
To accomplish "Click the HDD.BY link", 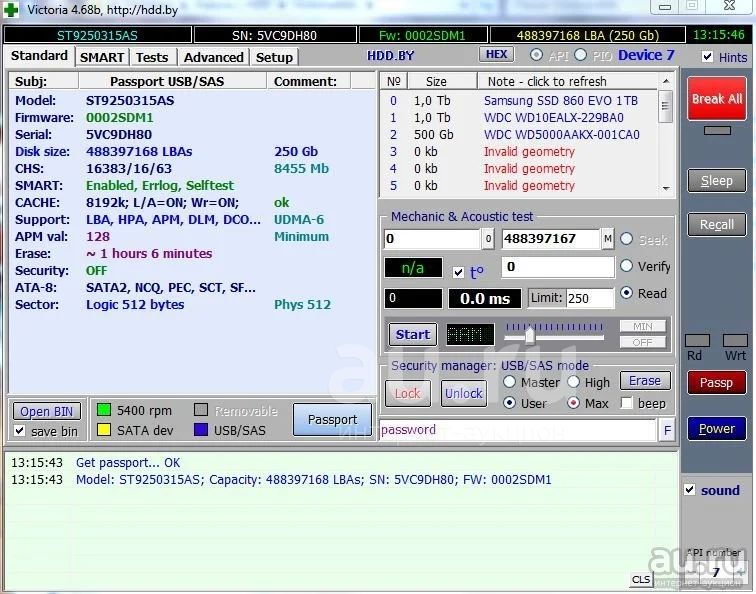I will pos(390,56).
